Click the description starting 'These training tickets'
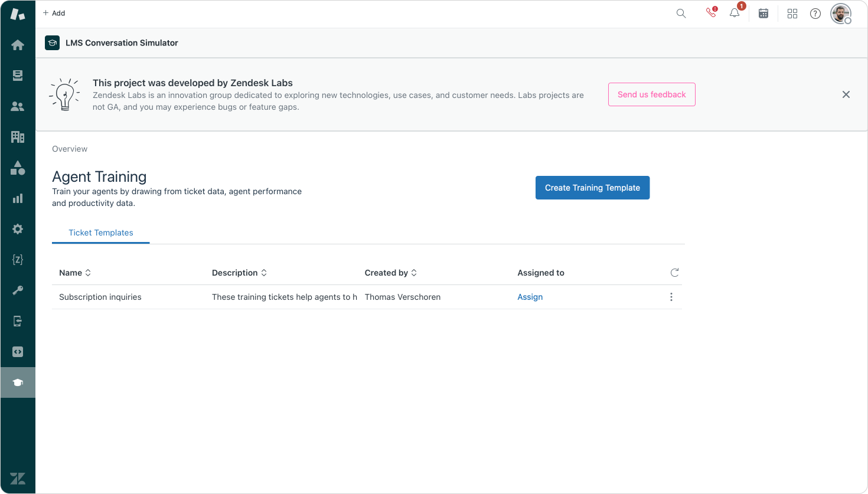The image size is (868, 494). 285,297
